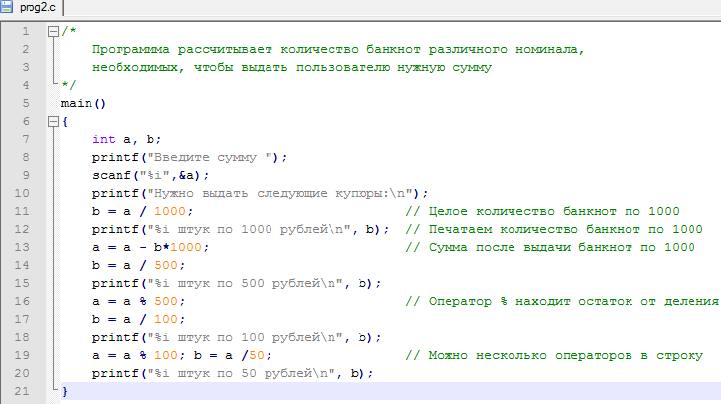Image resolution: width=721 pixels, height=404 pixels.
Task: Click line number 21 in the margin
Action: pos(22,391)
